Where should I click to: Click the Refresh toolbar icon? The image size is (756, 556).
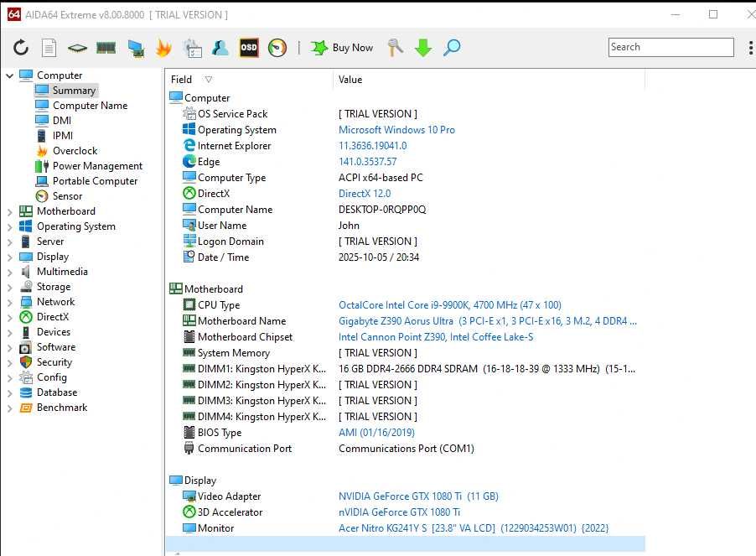[x=21, y=47]
